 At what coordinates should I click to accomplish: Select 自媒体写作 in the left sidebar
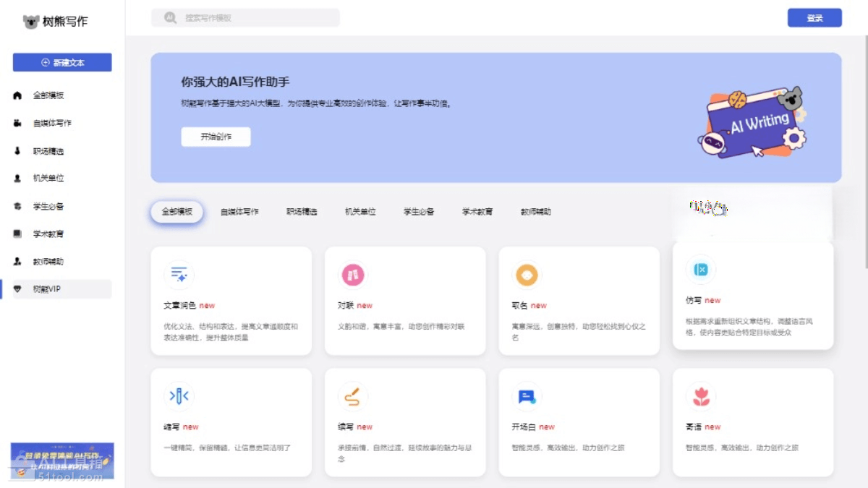click(x=52, y=123)
